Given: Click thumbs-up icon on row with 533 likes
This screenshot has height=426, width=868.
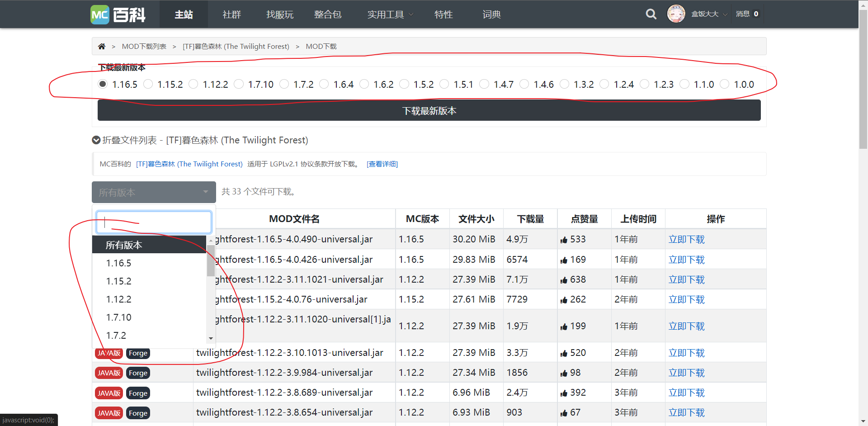Looking at the screenshot, I should [x=564, y=240].
